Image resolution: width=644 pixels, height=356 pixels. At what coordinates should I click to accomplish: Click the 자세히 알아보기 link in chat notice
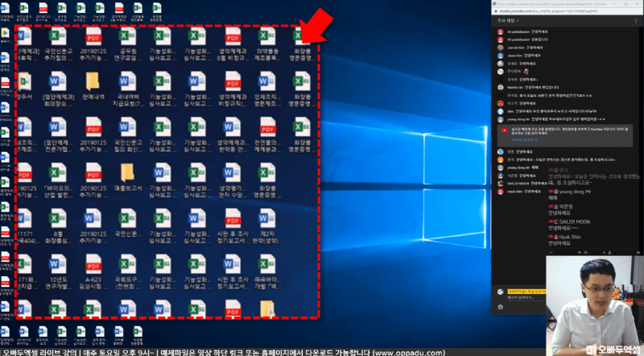[518, 139]
